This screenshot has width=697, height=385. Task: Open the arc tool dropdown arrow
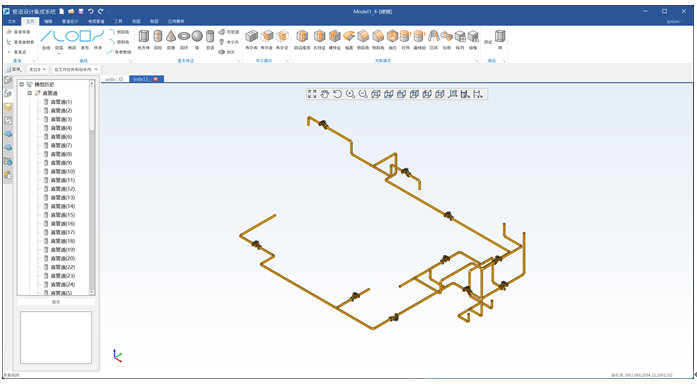tap(59, 53)
